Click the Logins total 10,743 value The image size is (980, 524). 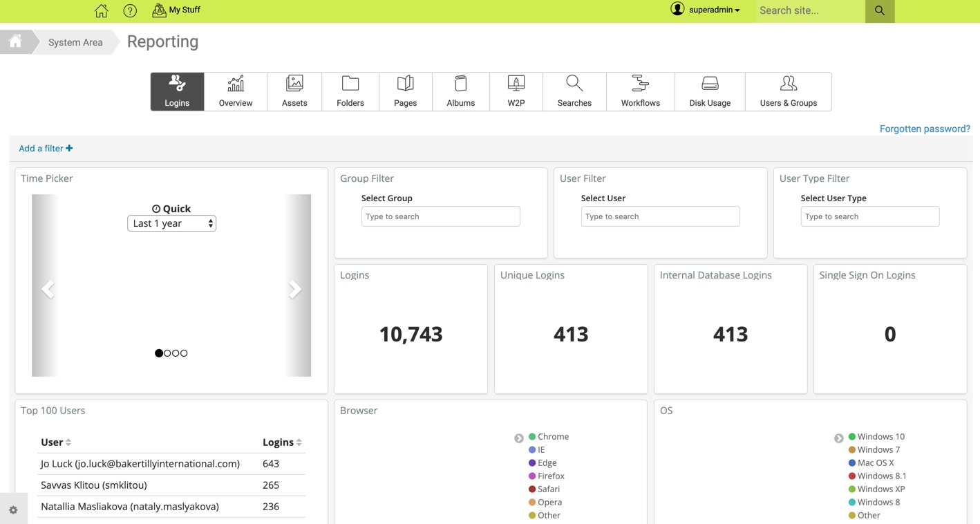[411, 335]
